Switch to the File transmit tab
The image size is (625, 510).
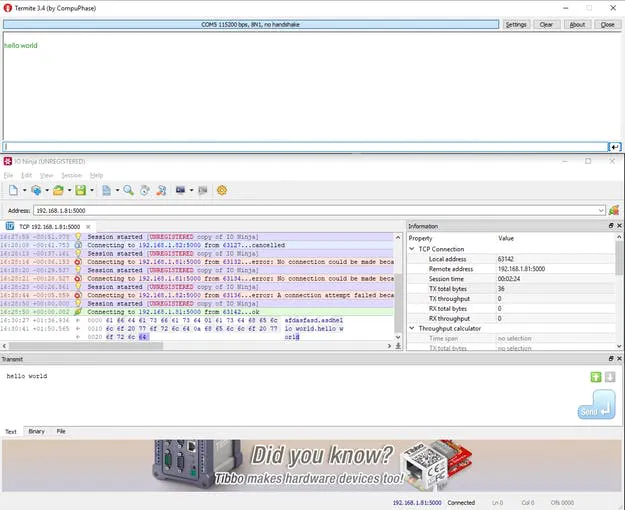[61, 431]
